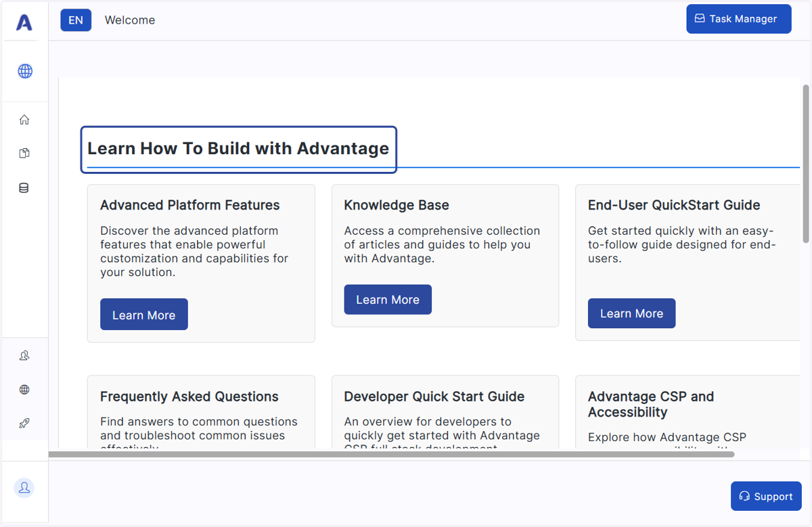
Task: Click the small outline globe icon in lower sidebar
Action: pos(24,390)
